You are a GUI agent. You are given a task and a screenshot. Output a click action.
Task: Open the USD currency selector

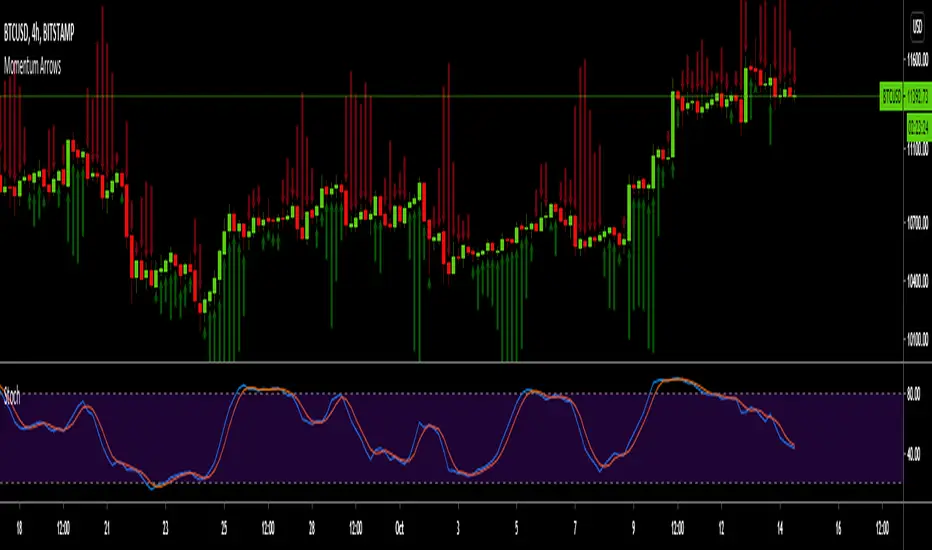pos(918,26)
